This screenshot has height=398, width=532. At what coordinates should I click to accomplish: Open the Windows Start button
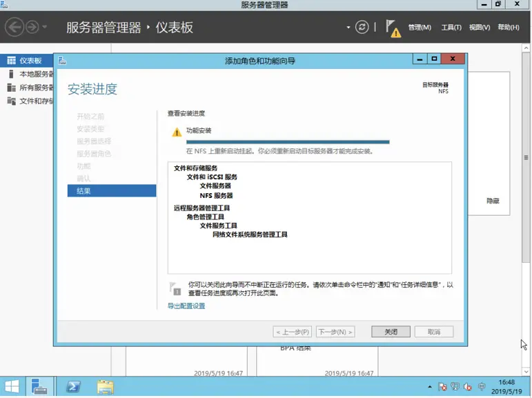12,387
